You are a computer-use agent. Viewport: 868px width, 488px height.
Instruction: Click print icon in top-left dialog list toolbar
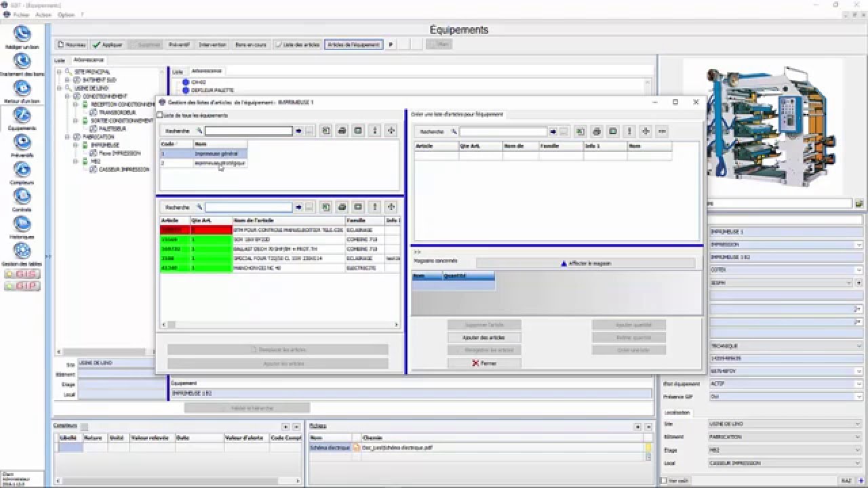342,131
